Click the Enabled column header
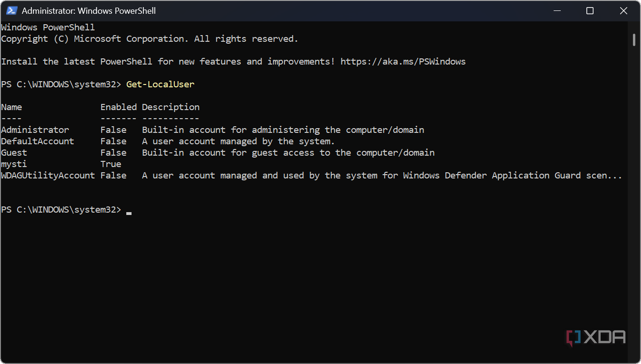This screenshot has width=641, height=364. tap(118, 107)
